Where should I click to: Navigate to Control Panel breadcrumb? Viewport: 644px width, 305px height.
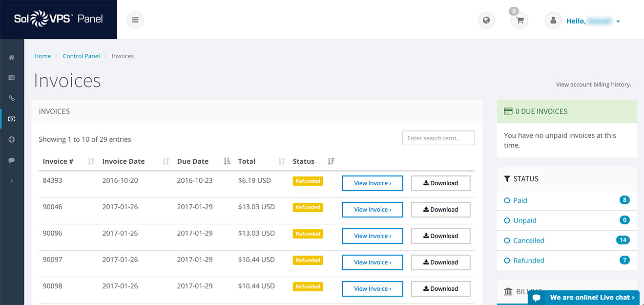tap(81, 56)
